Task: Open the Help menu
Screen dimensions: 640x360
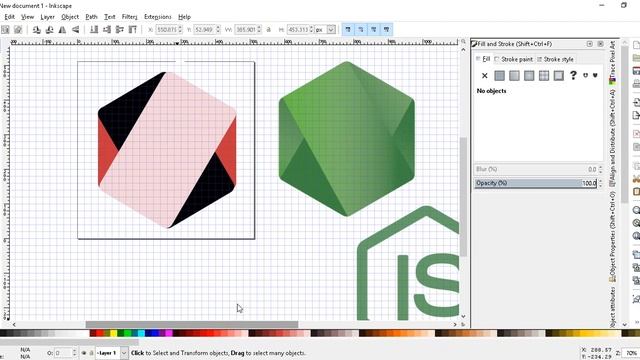Action: (184, 17)
